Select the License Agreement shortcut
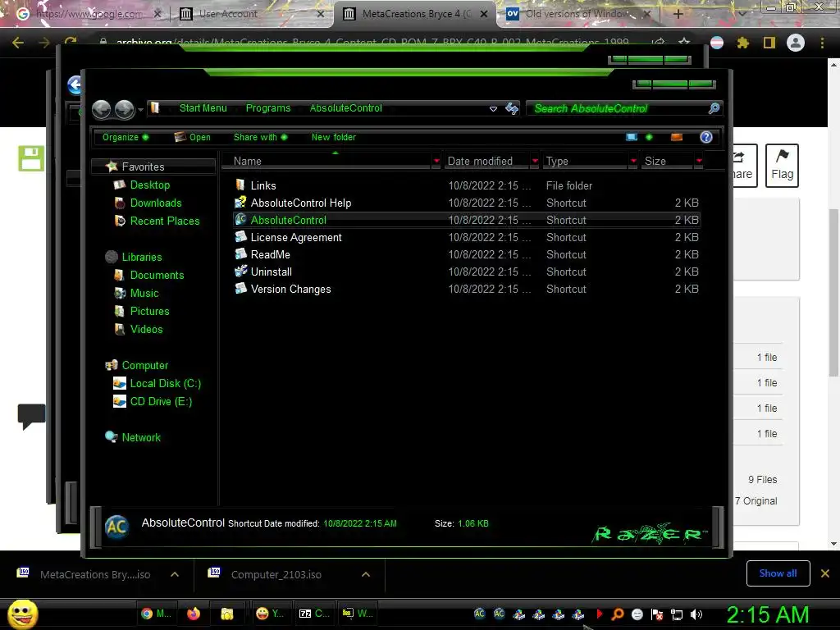840x630 pixels. [x=467, y=237]
